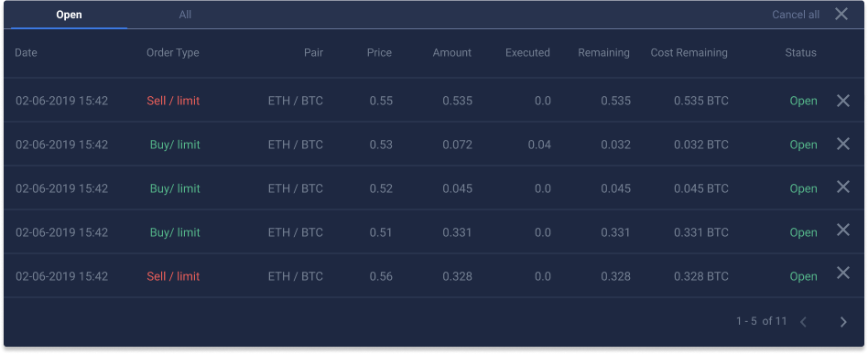The width and height of the screenshot is (868, 354).
Task: Click the Open status of 0.328 order
Action: click(803, 276)
